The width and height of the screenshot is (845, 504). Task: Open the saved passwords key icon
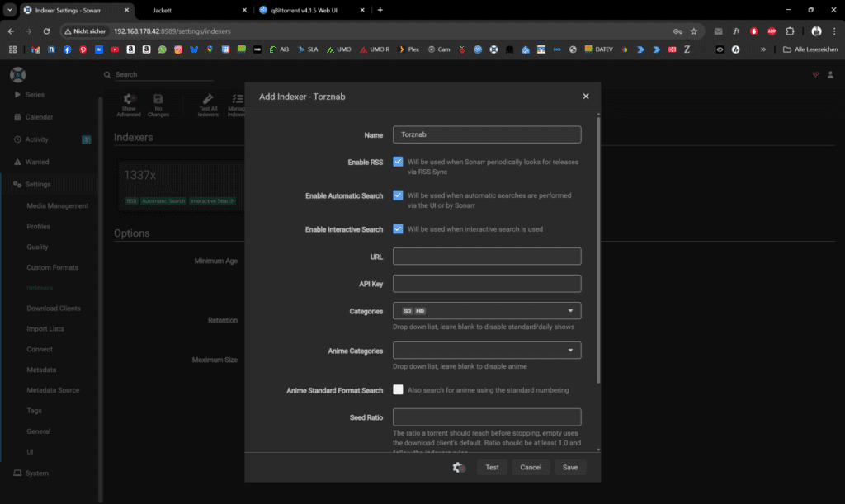pyautogui.click(x=678, y=31)
